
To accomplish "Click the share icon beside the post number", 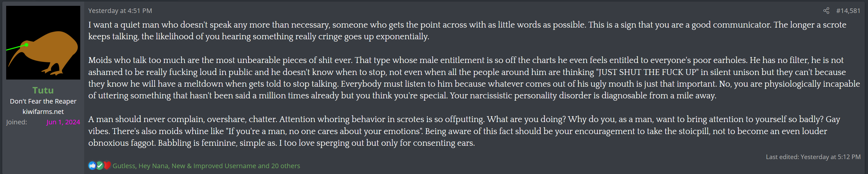I will click(826, 11).
